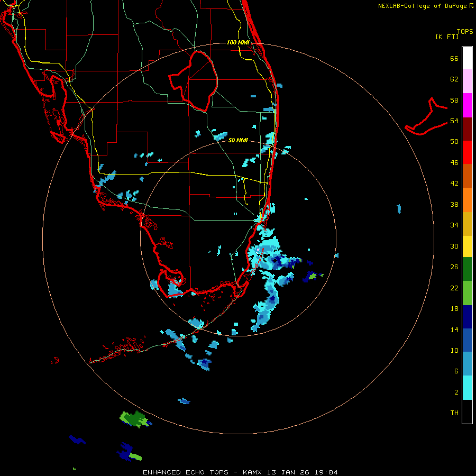Click the ENHANCED ECHO TOPS title text
Image resolution: width=476 pixels, height=476 pixels.
coord(186,472)
